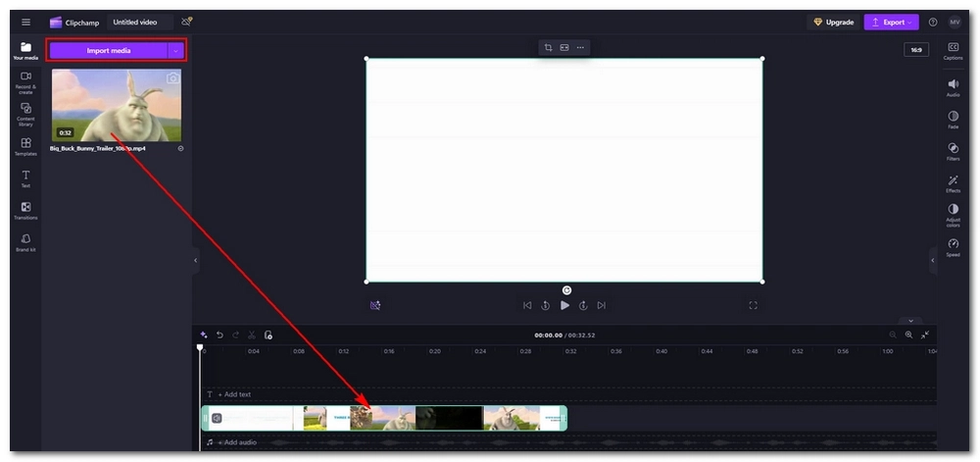
Task: Split clip with scissors icon
Action: coord(252,335)
